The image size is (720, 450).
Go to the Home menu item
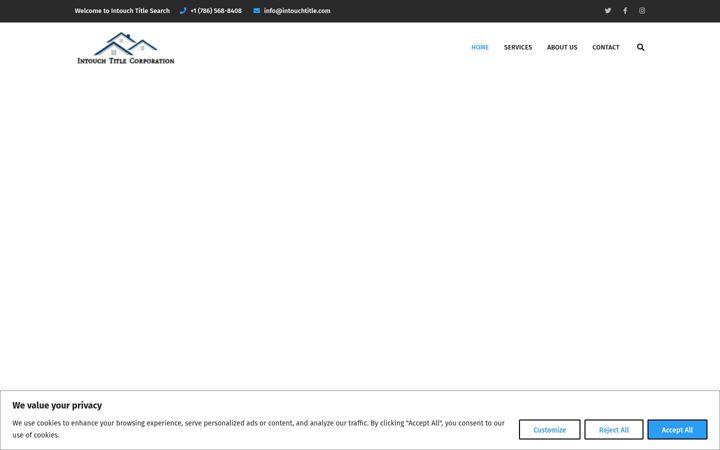point(480,47)
